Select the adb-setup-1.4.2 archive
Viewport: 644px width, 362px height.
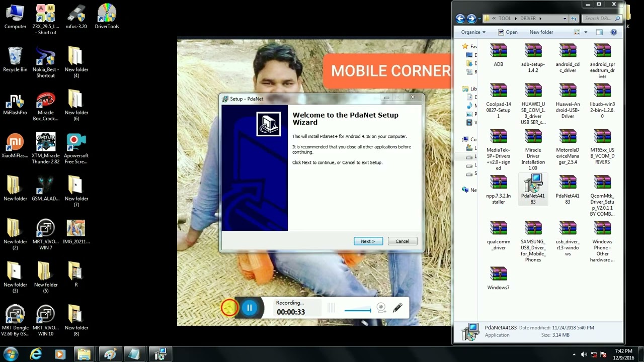point(533,58)
